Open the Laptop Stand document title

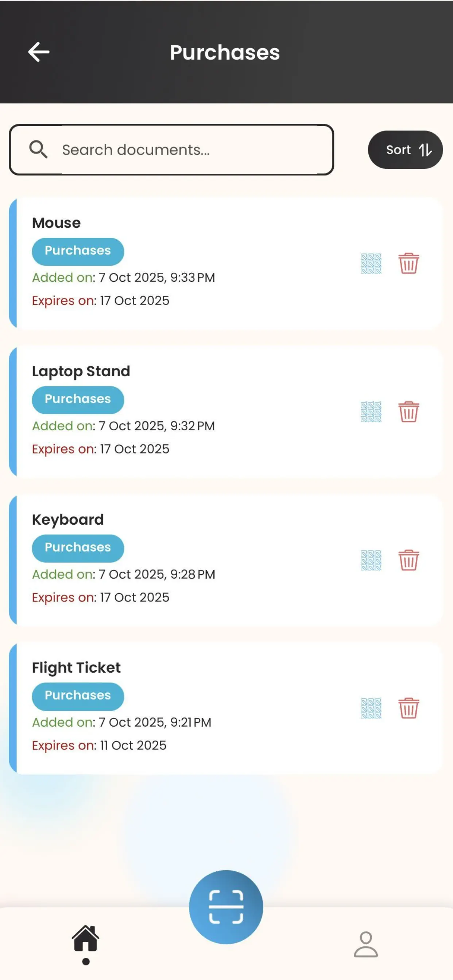point(81,371)
